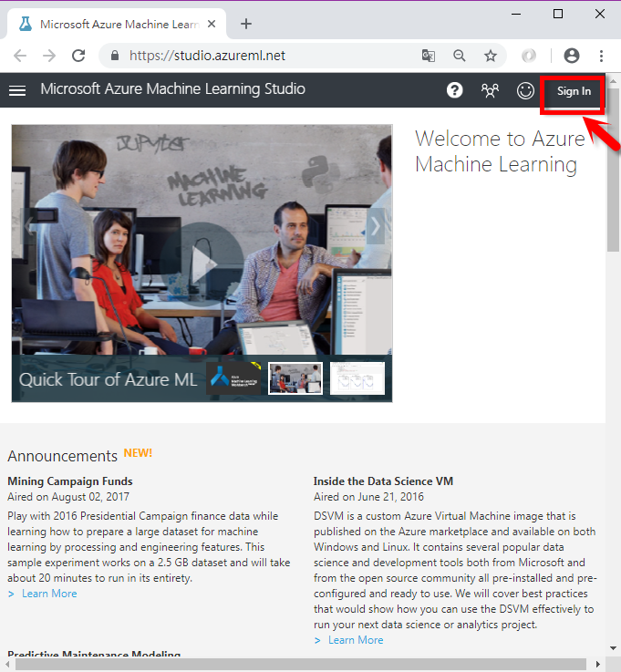Open the hamburger navigation menu
The height and width of the screenshot is (672, 621).
pyautogui.click(x=17, y=90)
